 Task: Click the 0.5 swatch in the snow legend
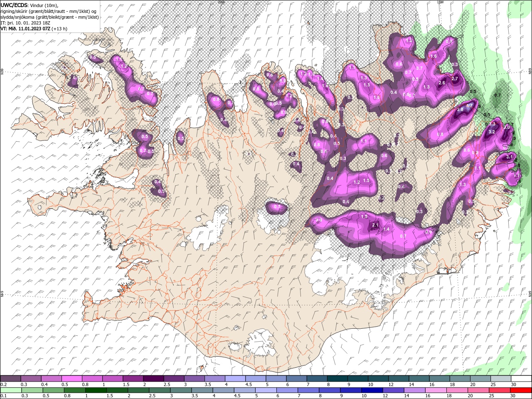(x=72, y=379)
